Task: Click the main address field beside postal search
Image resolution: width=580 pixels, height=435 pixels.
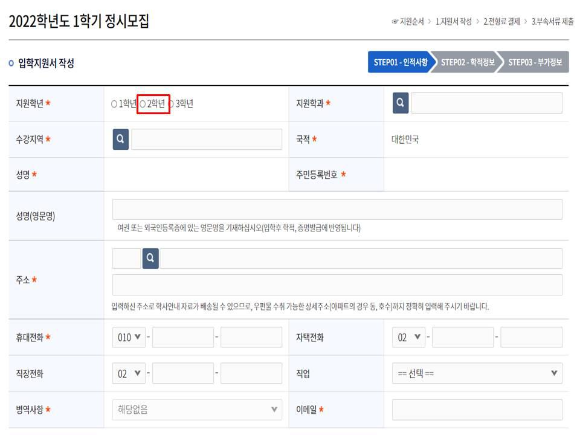Action: pyautogui.click(x=361, y=258)
